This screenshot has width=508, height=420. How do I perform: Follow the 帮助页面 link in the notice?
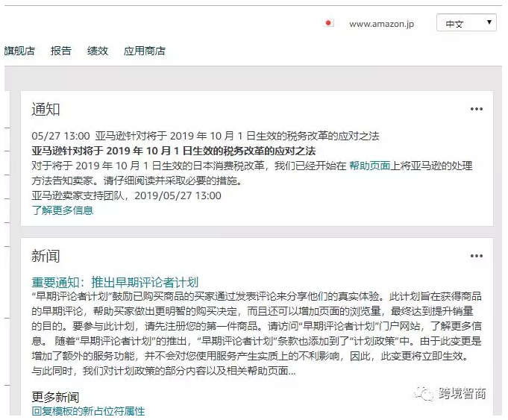[369, 166]
